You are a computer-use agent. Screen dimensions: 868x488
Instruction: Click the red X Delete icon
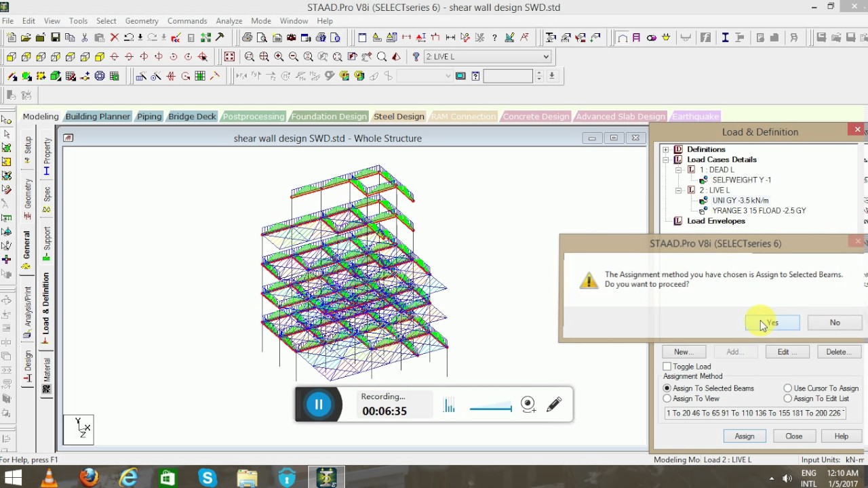115,38
